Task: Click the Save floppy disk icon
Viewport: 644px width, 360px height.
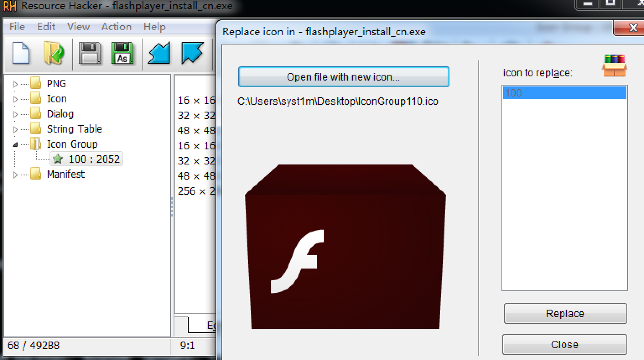Action: click(90, 53)
